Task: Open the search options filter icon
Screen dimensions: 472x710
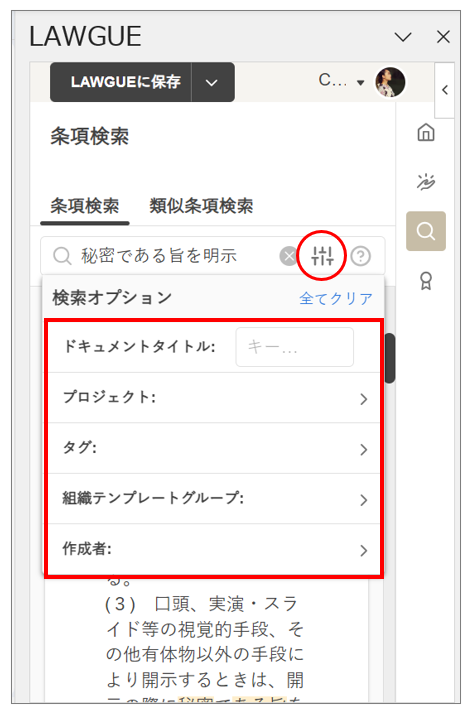Action: coord(322,256)
